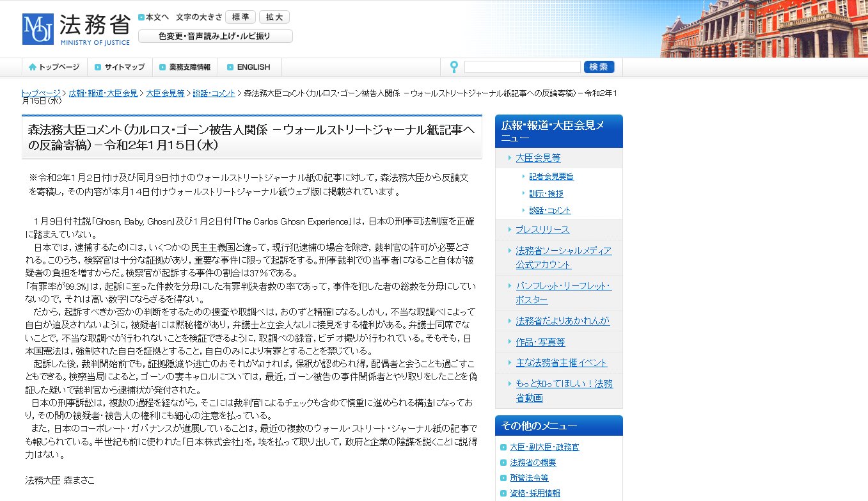The height and width of the screenshot is (501, 868).
Task: Open 作品・写真等 sidebar item
Action: coord(541,342)
